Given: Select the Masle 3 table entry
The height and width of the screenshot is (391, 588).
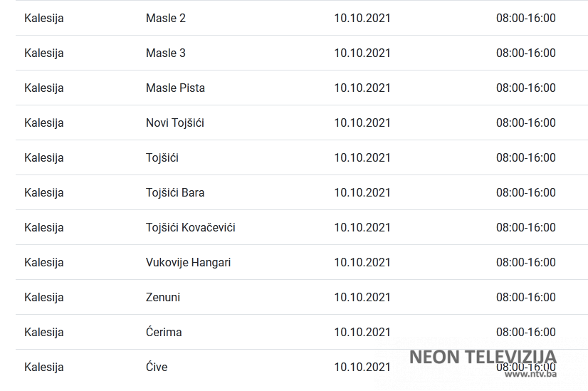Looking at the screenshot, I should coord(166,53).
